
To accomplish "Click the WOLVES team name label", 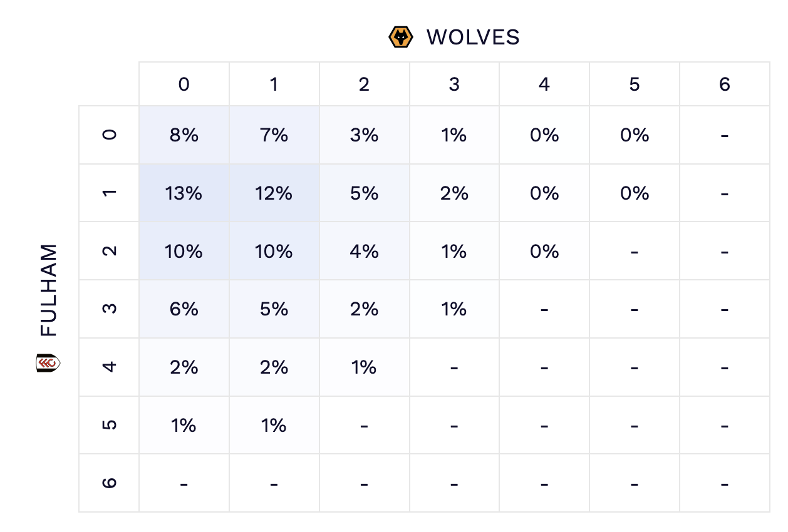I will pyautogui.click(x=473, y=38).
